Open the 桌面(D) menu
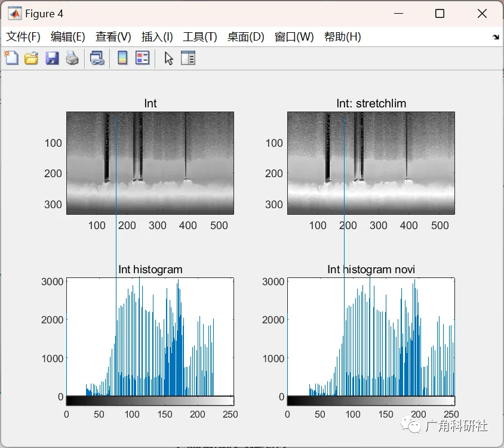This screenshot has height=448, width=504. [x=245, y=37]
